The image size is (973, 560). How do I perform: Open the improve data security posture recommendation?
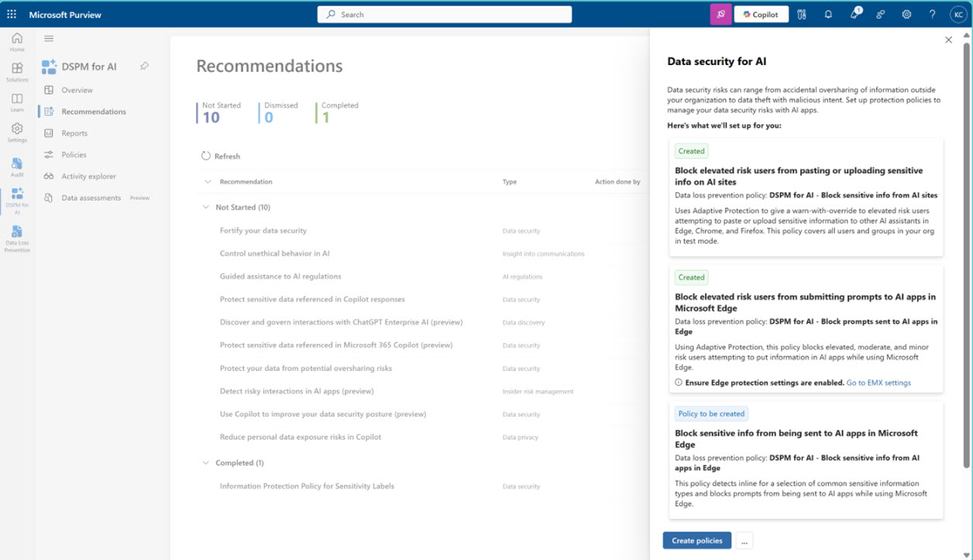pos(323,414)
